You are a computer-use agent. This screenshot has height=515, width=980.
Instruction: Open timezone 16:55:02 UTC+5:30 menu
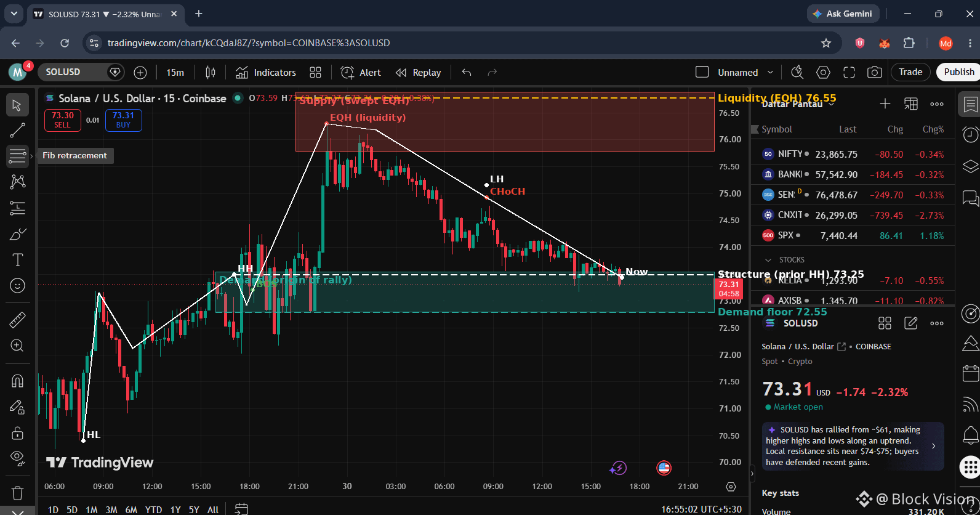point(701,509)
